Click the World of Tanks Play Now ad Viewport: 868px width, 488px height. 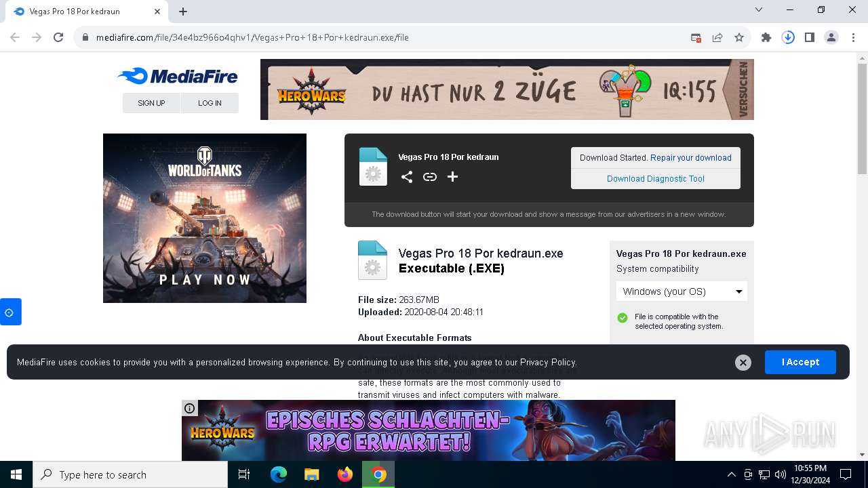click(x=205, y=218)
